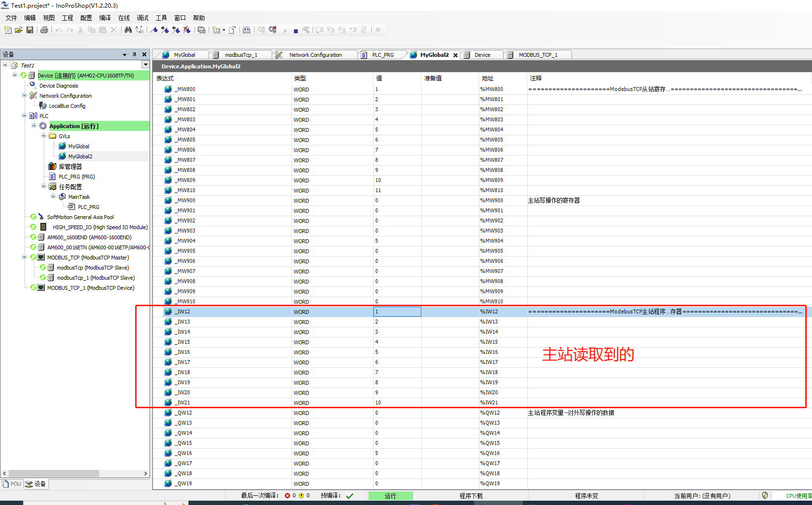812x505 pixels.
Task: Collapse the PLC node
Action: (24, 115)
